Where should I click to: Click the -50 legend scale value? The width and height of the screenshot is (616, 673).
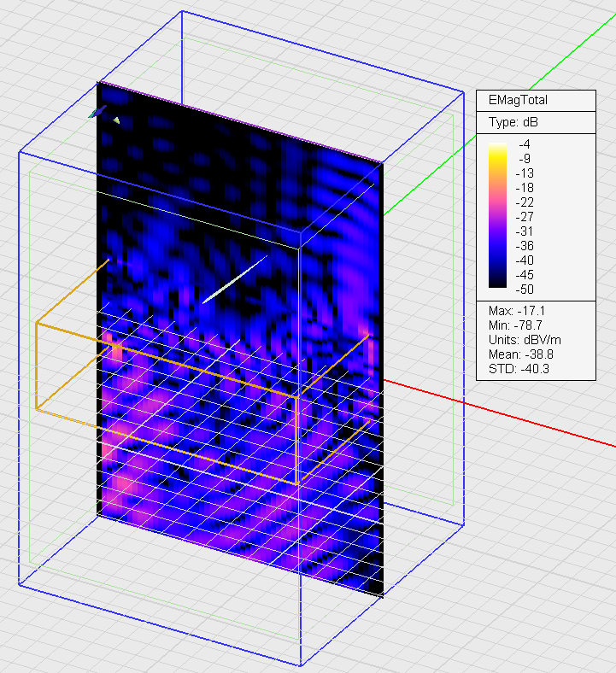point(527,289)
